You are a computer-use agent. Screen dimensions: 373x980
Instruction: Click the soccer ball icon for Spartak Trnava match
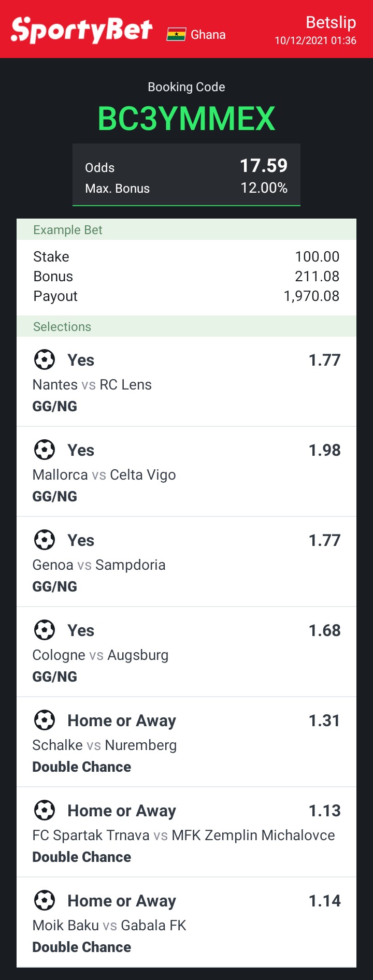tap(45, 810)
